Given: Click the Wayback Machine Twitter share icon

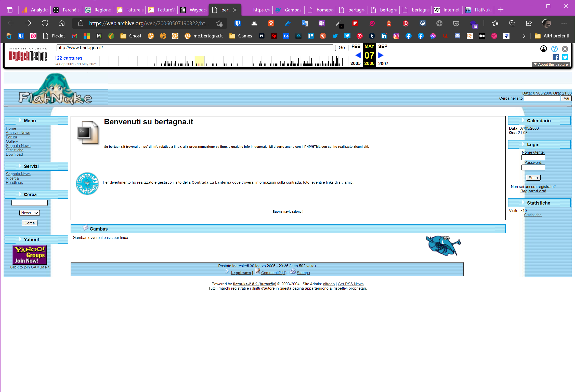Looking at the screenshot, I should pyautogui.click(x=565, y=57).
